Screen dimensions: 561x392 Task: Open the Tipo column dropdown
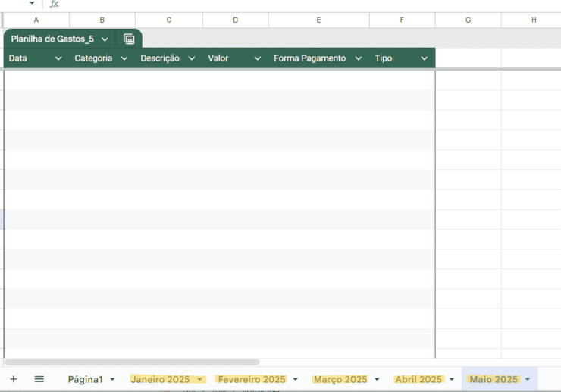(424, 58)
